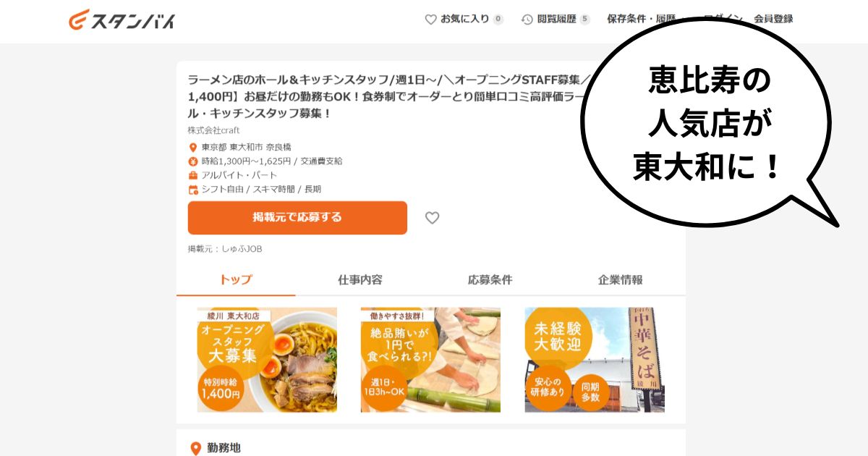Switch to the トップ tab
This screenshot has width=868, height=456.
pos(236,280)
